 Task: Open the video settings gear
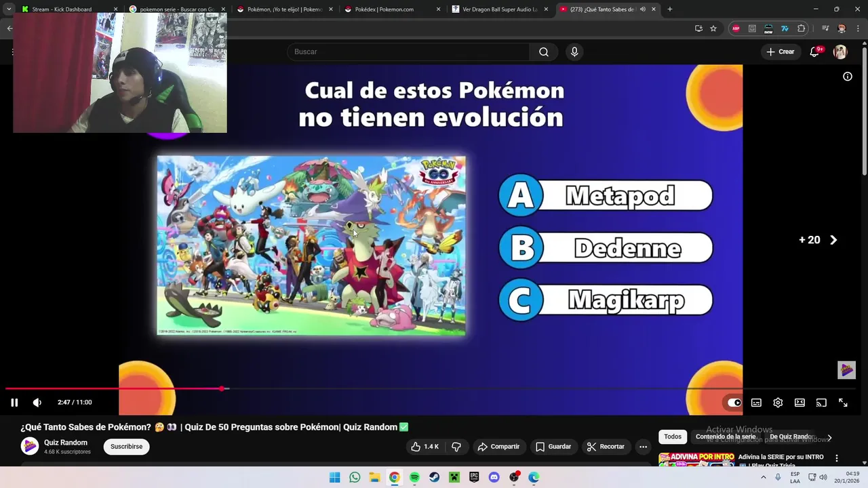pos(778,403)
